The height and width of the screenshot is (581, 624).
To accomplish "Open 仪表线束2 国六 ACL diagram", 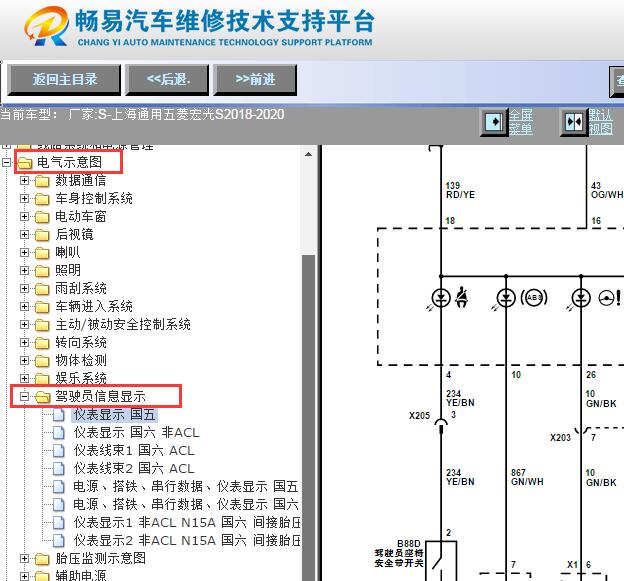I will coord(134,469).
